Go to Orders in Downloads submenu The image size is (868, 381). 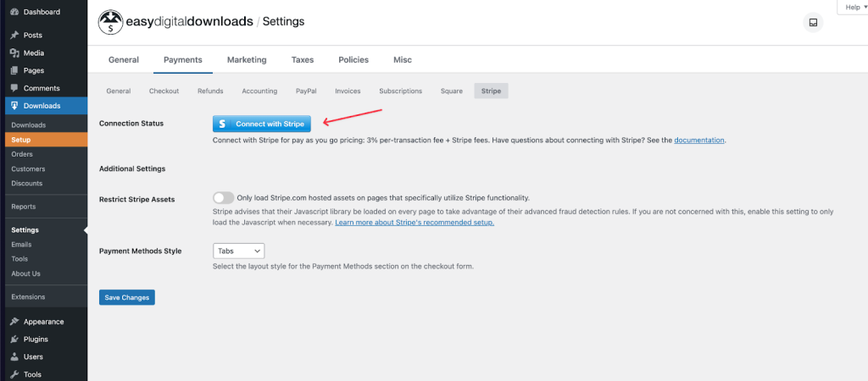[x=22, y=154]
